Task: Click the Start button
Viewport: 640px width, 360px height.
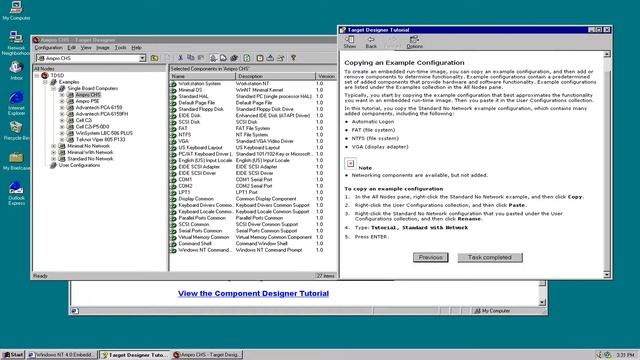Action: point(13,355)
